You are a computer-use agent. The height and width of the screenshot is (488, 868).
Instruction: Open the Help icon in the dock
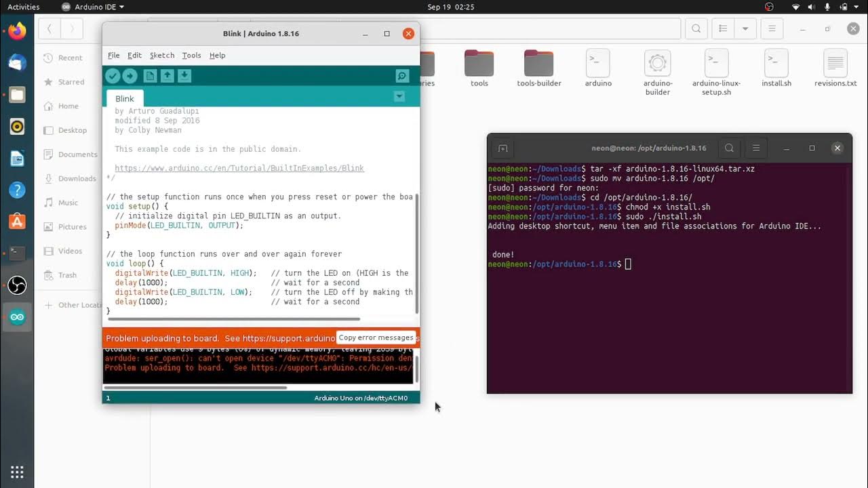pos(17,190)
